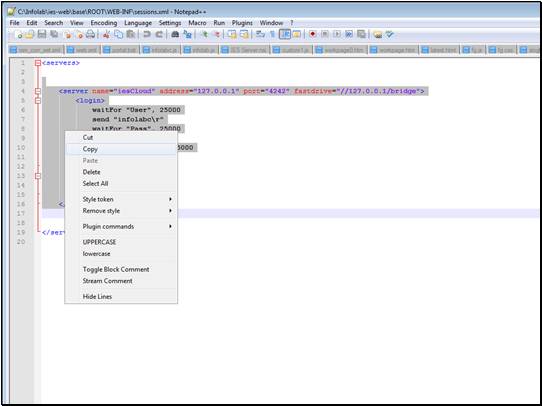Collapse the server fold marker on line 4

tap(38, 91)
